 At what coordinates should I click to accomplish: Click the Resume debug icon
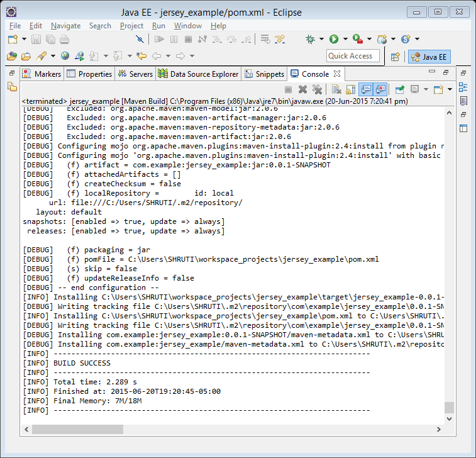159,39
